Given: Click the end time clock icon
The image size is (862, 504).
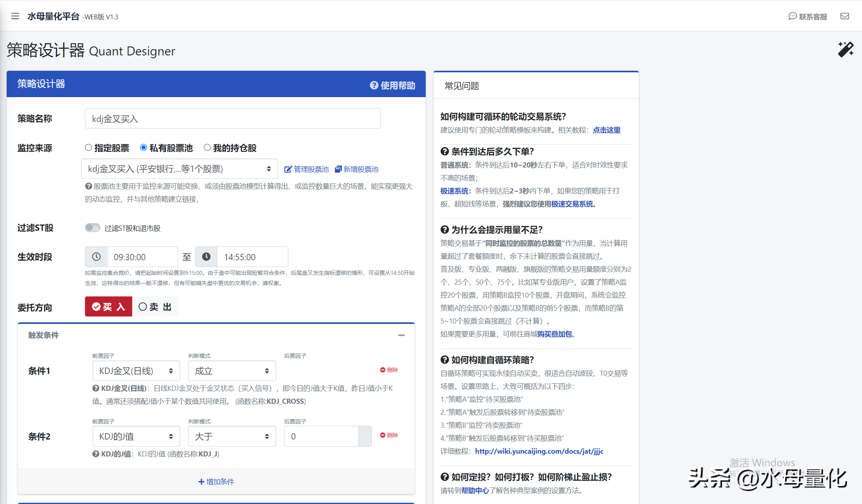Looking at the screenshot, I should point(206,257).
